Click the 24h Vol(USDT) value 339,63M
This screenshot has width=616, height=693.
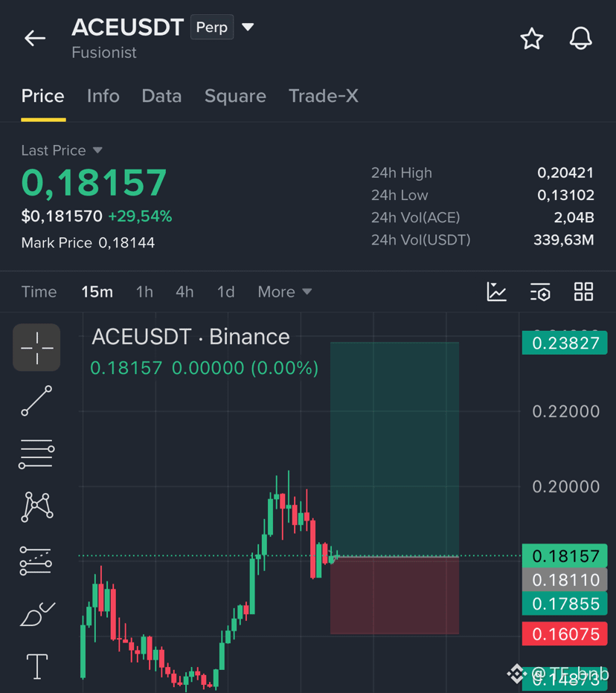click(564, 240)
